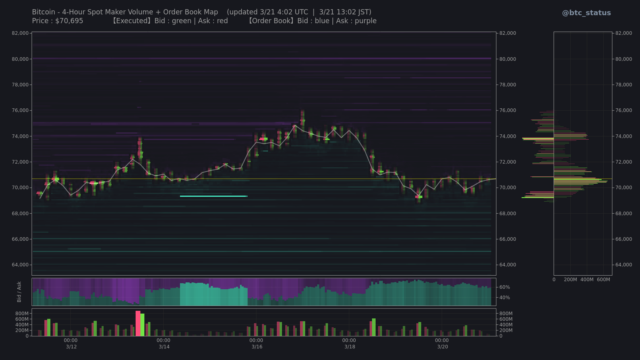
Task: Click the 40% label on the ratio panel
Action: click(504, 298)
